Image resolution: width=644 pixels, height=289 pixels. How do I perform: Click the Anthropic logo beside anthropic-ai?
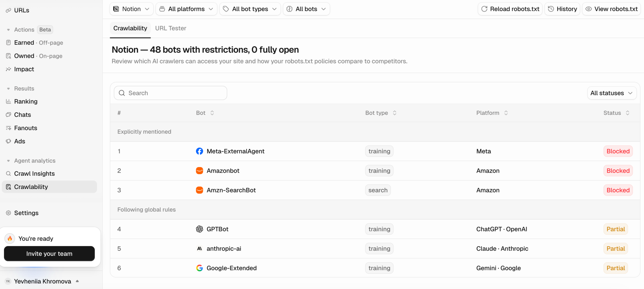coord(199,249)
